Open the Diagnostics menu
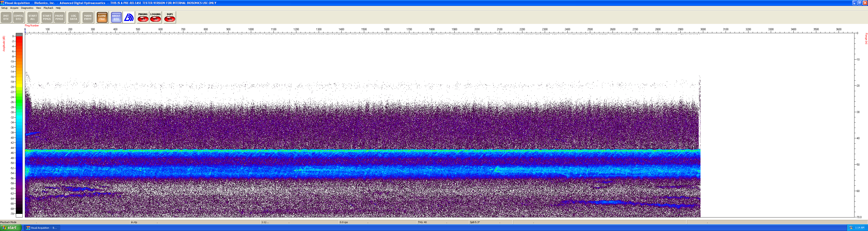Image resolution: width=868 pixels, height=231 pixels. 27,8
